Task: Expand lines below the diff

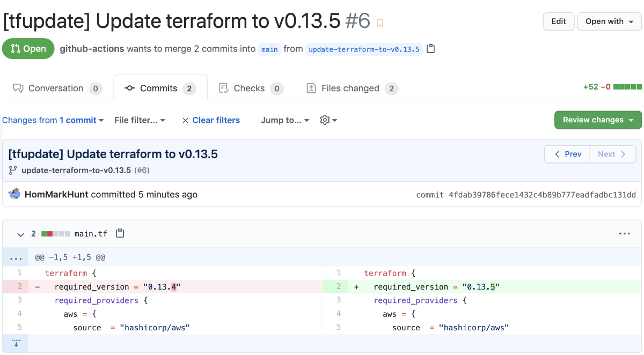Action: pos(16,343)
